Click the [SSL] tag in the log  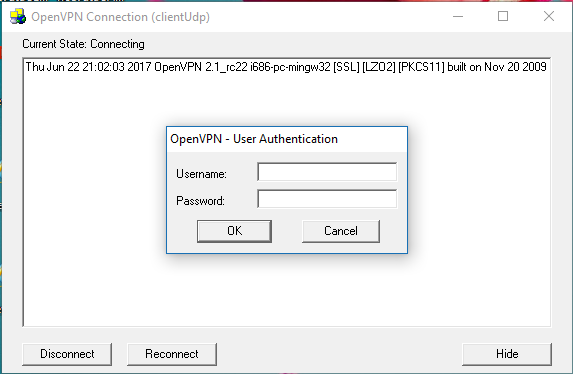tap(346, 67)
